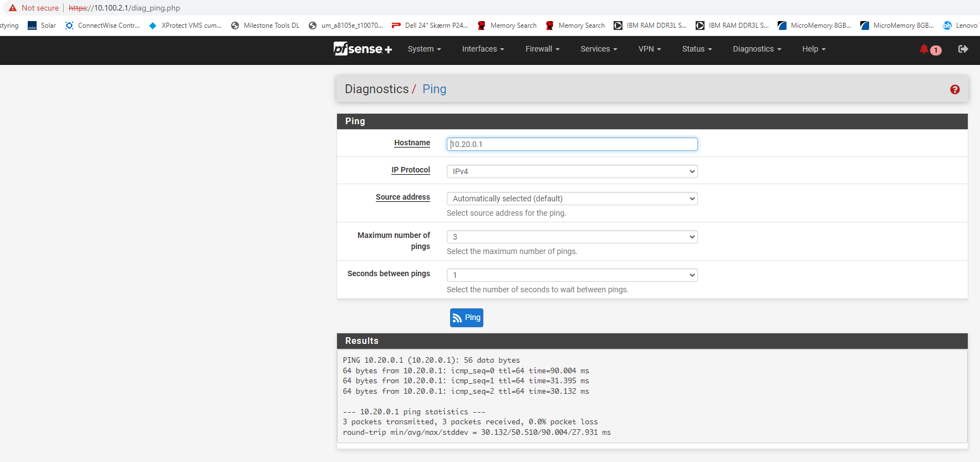Open the VPN menu
Viewport: 980px width, 462px height.
tap(649, 49)
